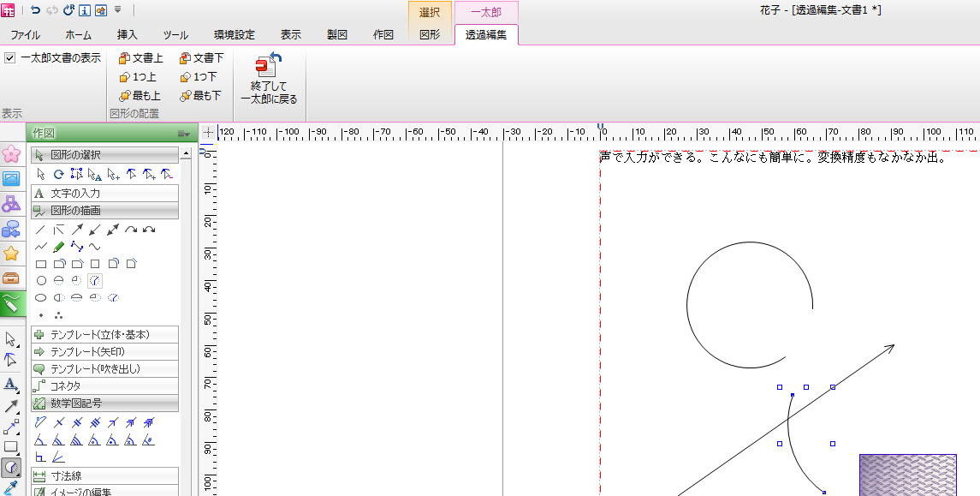980x496 pixels.
Task: Pick the green freehand pen drawing tool
Action: tap(59, 247)
